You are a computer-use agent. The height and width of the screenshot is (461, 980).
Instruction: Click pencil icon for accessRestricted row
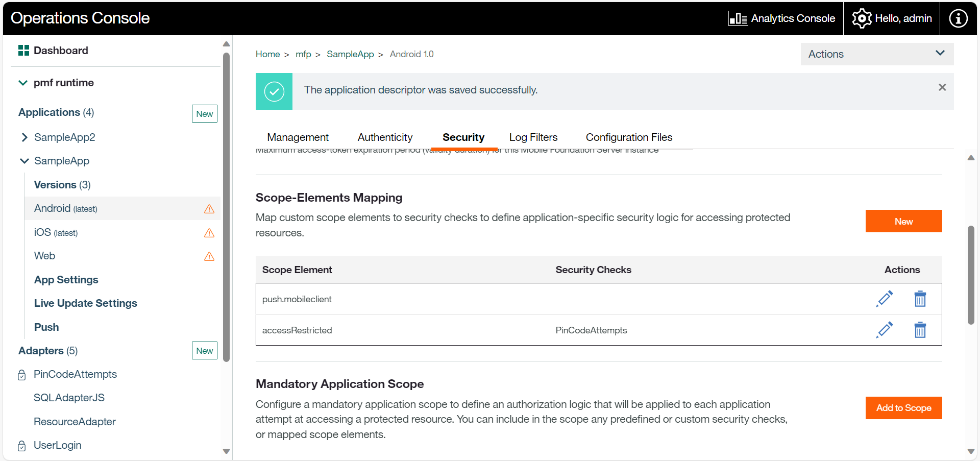[x=884, y=330]
